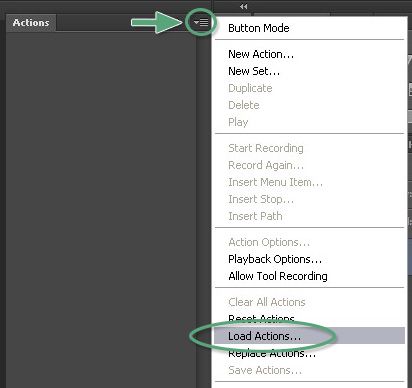The width and height of the screenshot is (412, 388).
Task: Click Clear All Actions entry
Action: pos(267,302)
